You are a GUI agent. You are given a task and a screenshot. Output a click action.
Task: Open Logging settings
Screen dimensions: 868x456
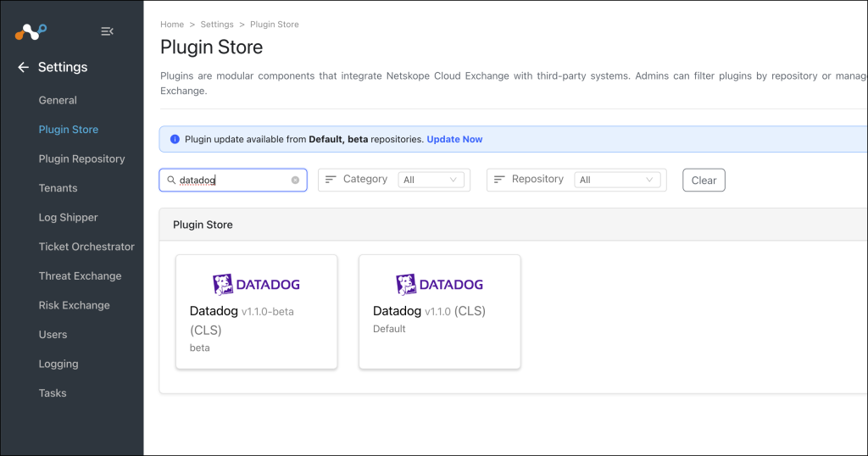[x=58, y=364]
